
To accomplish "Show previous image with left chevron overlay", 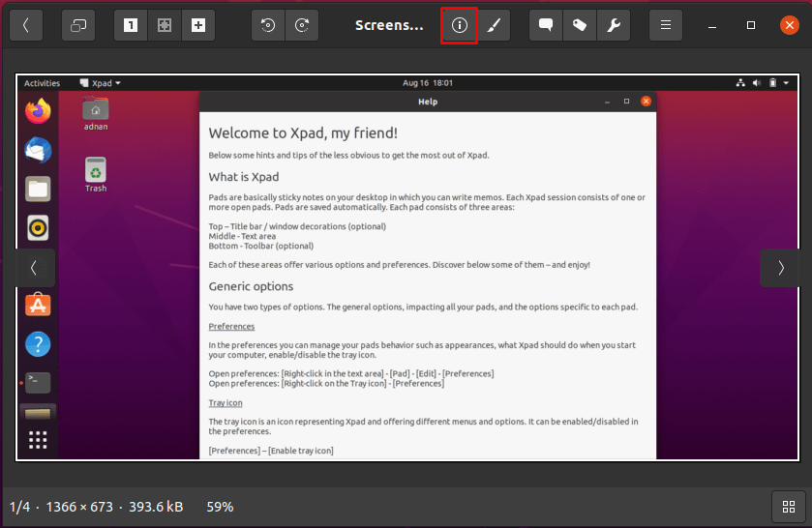I will (x=34, y=268).
